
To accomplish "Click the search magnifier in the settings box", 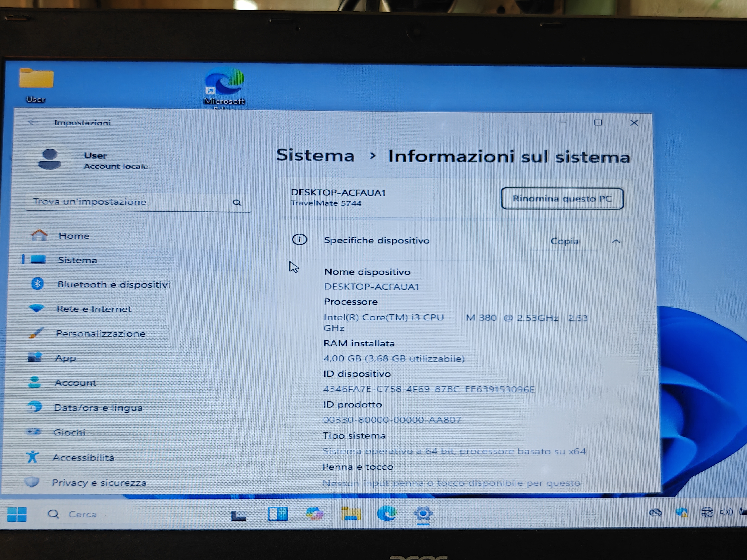I will pyautogui.click(x=237, y=203).
